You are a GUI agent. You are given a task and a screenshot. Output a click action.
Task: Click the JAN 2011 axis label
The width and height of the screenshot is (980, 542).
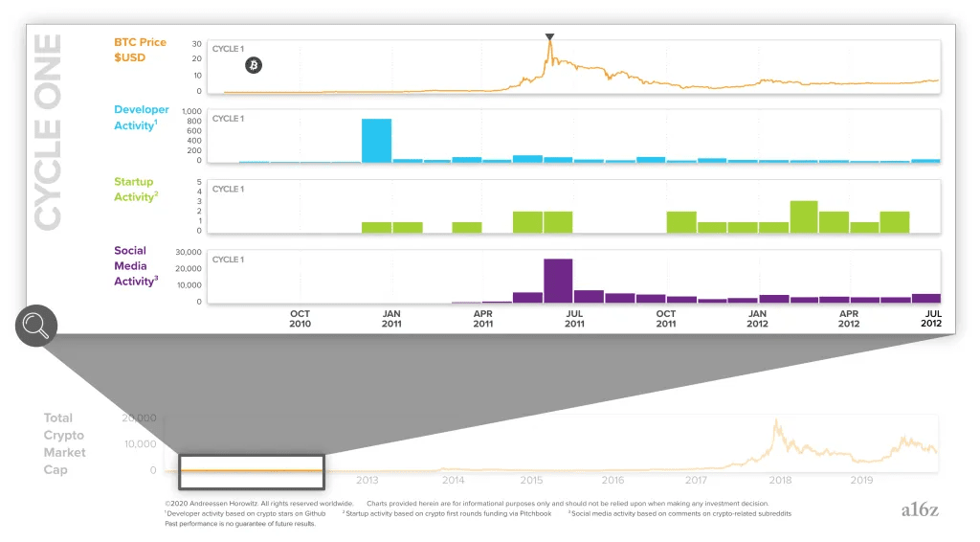391,319
